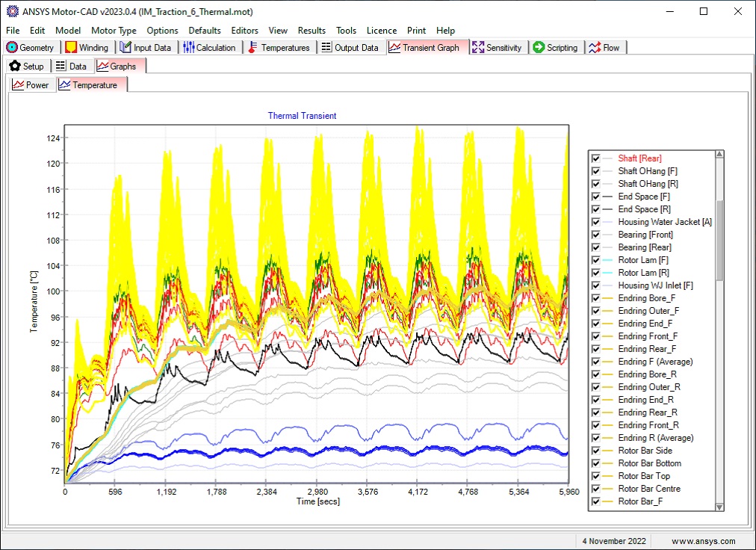
Task: Open the Help menu
Action: 445,31
